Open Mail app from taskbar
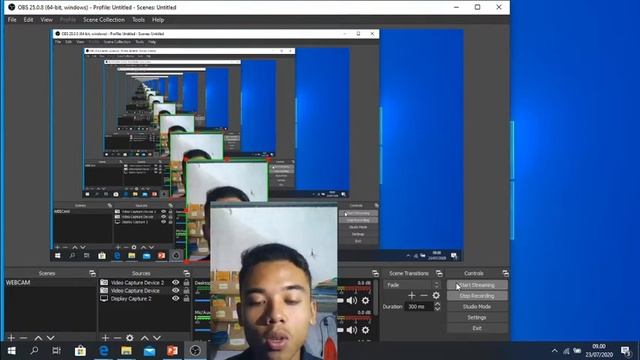The image size is (640, 360). 149,351
